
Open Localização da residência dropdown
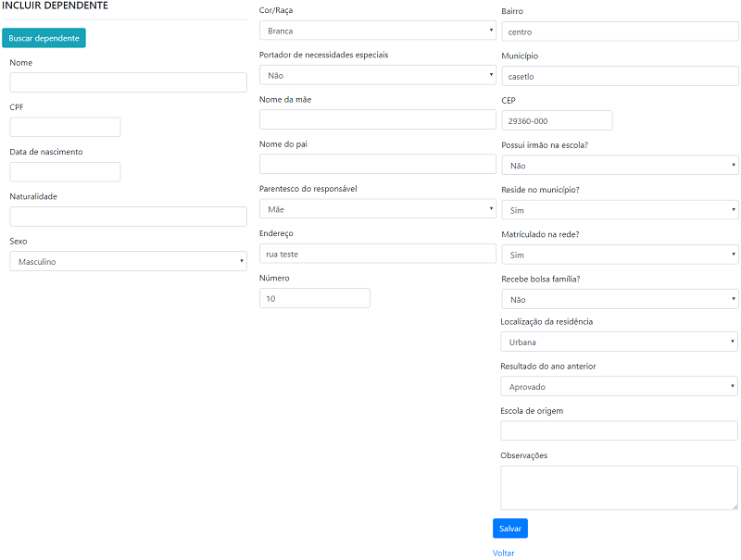tap(619, 342)
